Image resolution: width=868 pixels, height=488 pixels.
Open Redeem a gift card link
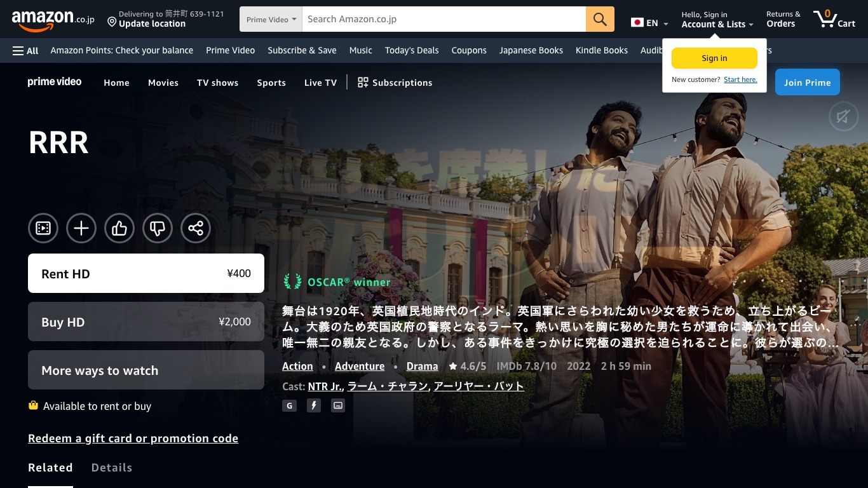pyautogui.click(x=133, y=438)
